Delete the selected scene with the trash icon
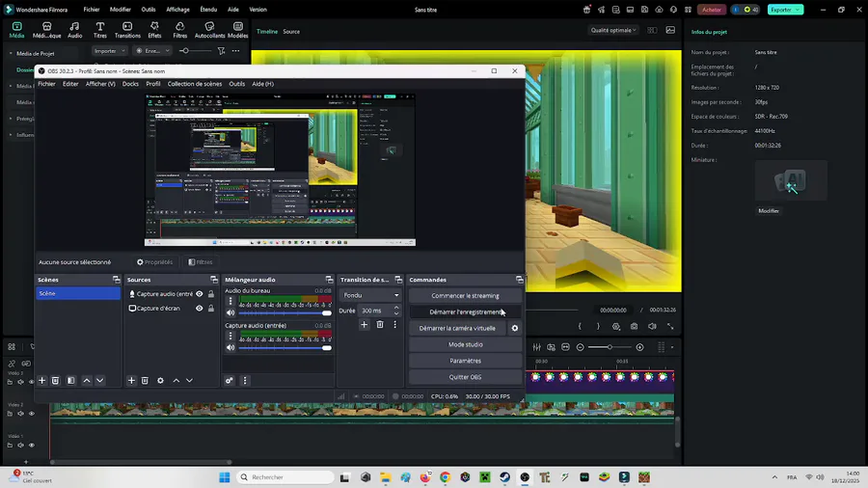This screenshot has width=868, height=488. [x=56, y=381]
